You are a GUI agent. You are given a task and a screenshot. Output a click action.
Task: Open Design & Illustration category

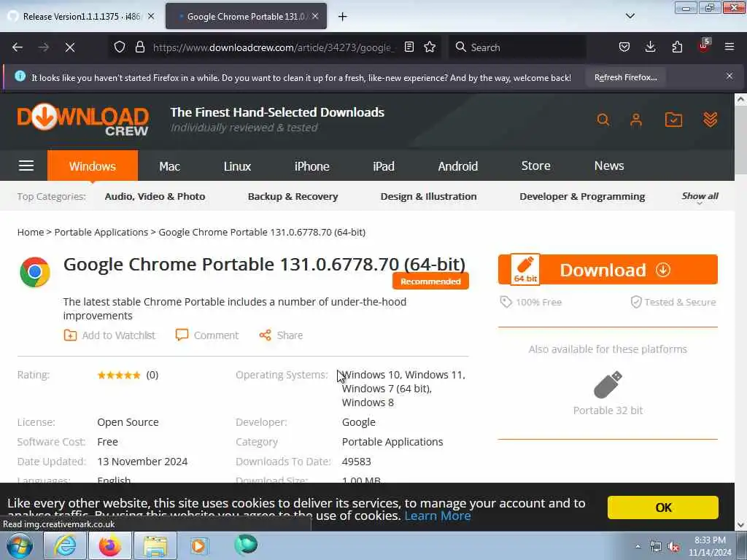[x=428, y=196]
